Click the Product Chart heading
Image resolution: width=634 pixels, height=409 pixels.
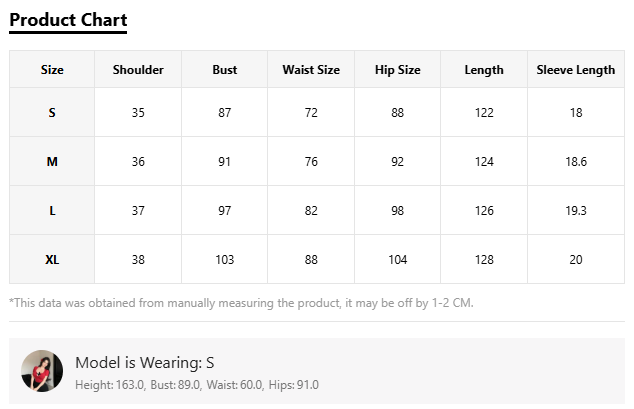[x=68, y=20]
